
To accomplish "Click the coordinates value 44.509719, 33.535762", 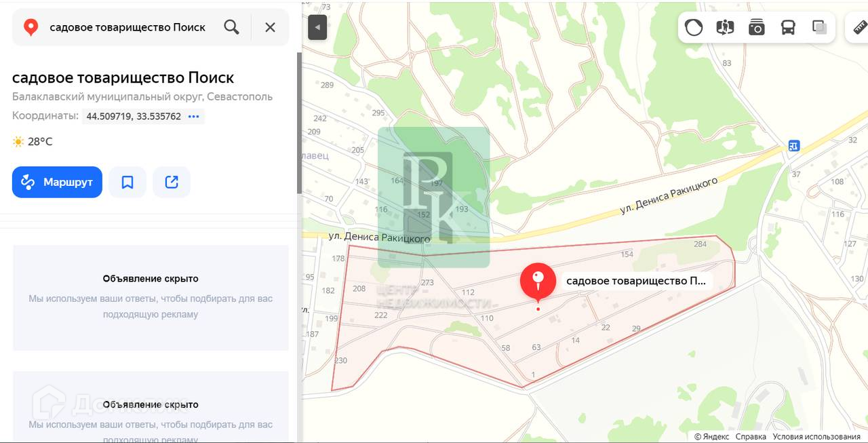I will pyautogui.click(x=134, y=116).
